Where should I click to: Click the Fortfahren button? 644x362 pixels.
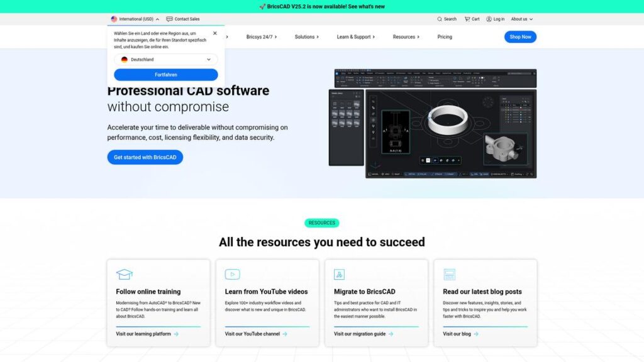click(x=166, y=75)
